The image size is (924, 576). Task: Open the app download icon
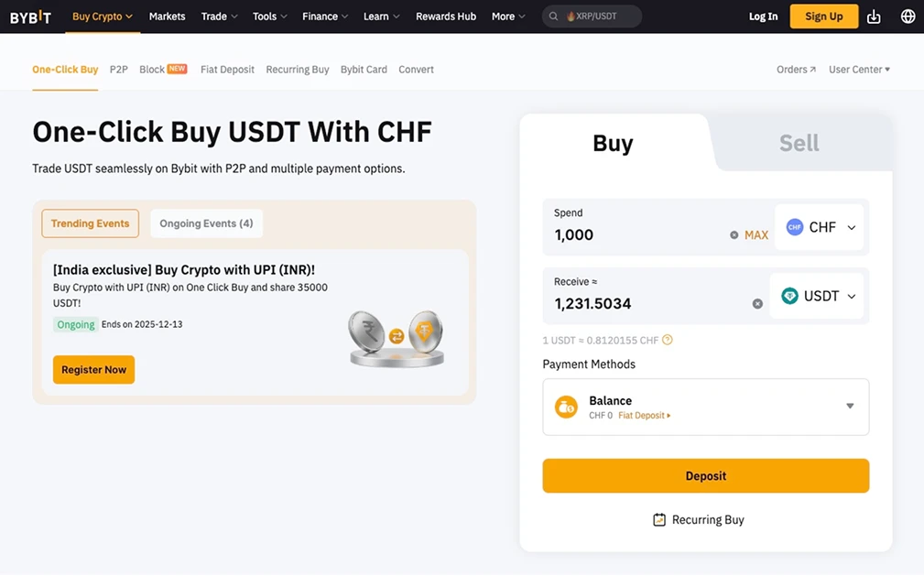point(874,16)
